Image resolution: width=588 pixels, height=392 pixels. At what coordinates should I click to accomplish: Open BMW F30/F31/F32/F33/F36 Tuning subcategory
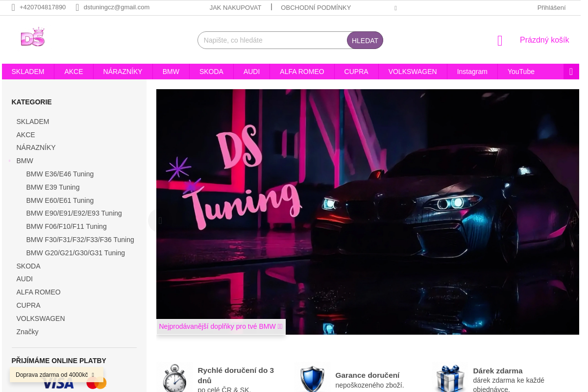coord(80,240)
